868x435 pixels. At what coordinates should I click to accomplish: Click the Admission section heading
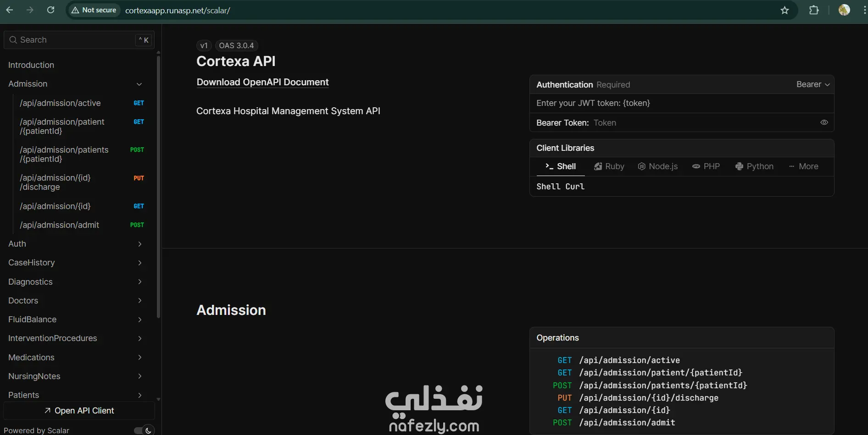pyautogui.click(x=231, y=310)
